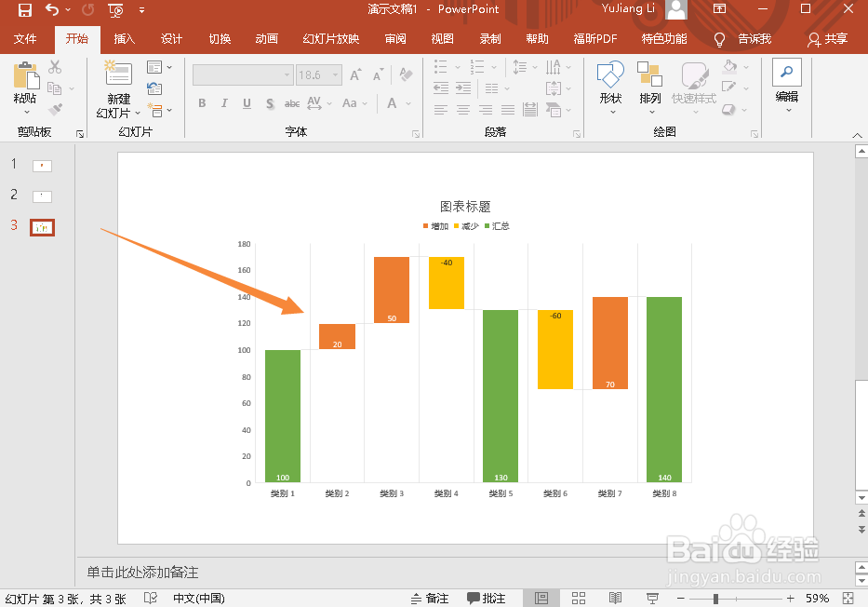Click zoom in plus button

coord(790,598)
